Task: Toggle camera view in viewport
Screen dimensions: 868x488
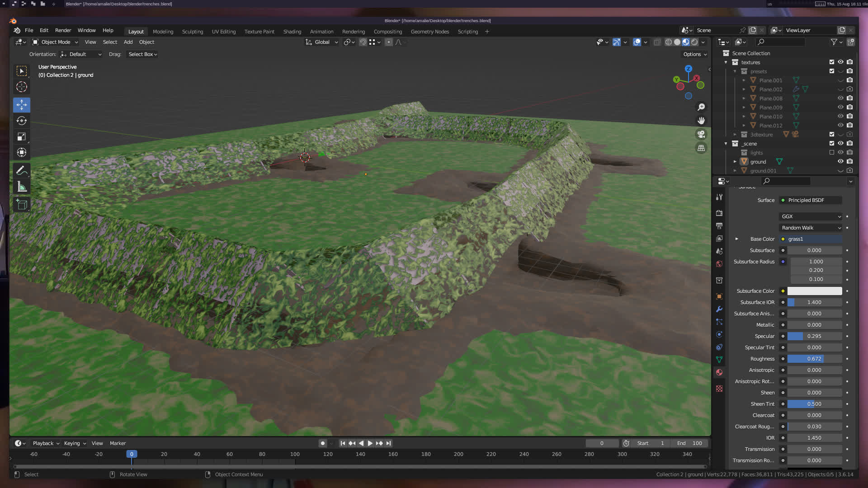Action: (x=701, y=134)
